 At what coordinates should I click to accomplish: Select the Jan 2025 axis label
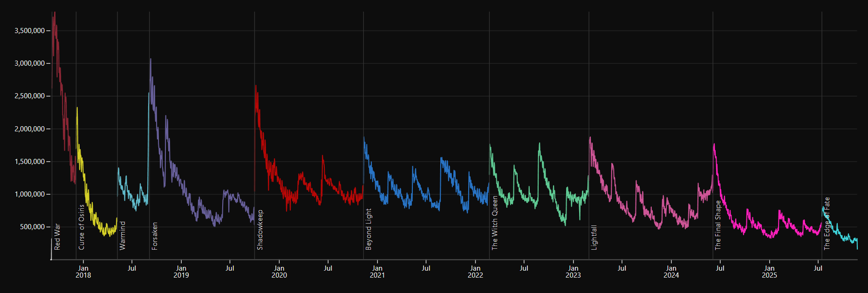click(x=769, y=272)
